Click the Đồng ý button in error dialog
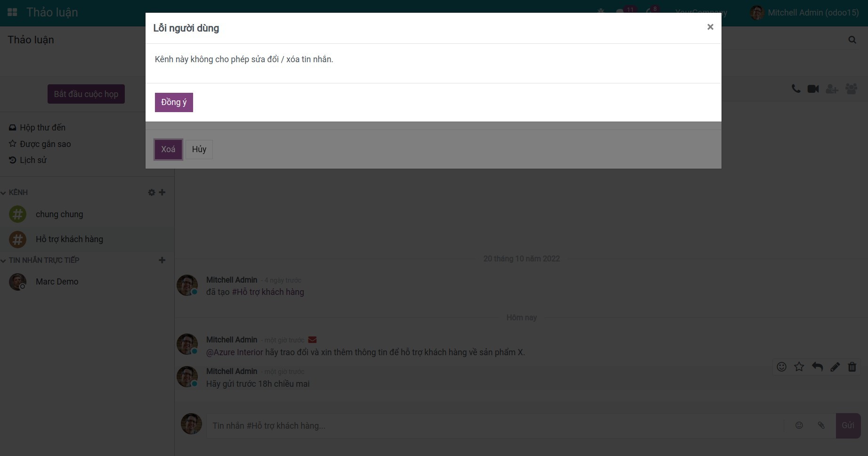The image size is (868, 456). coord(174,102)
